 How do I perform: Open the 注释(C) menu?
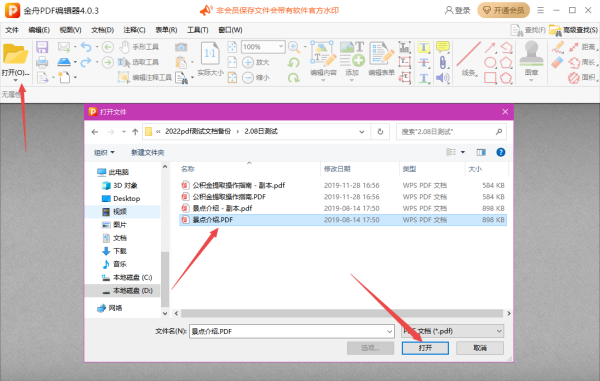coord(134,30)
